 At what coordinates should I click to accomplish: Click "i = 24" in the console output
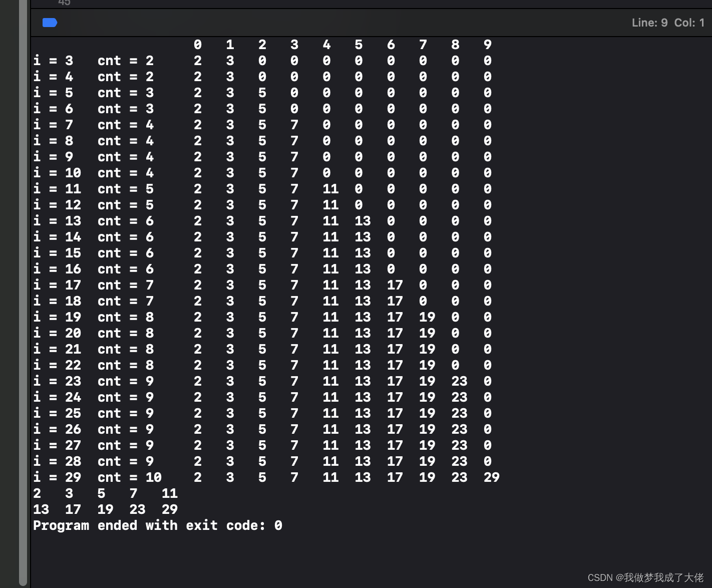click(57, 397)
